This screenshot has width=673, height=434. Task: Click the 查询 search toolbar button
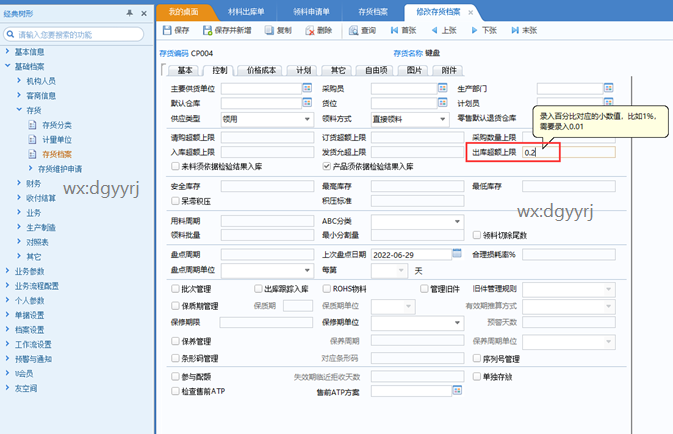click(x=362, y=30)
